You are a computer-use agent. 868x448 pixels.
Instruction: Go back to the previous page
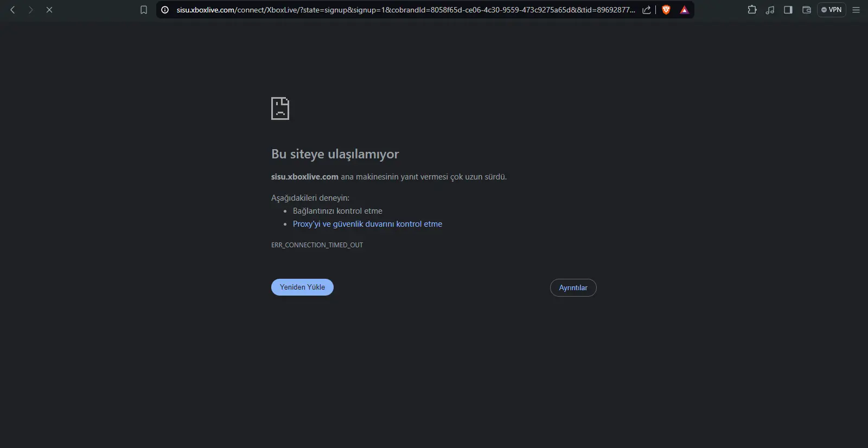click(12, 10)
